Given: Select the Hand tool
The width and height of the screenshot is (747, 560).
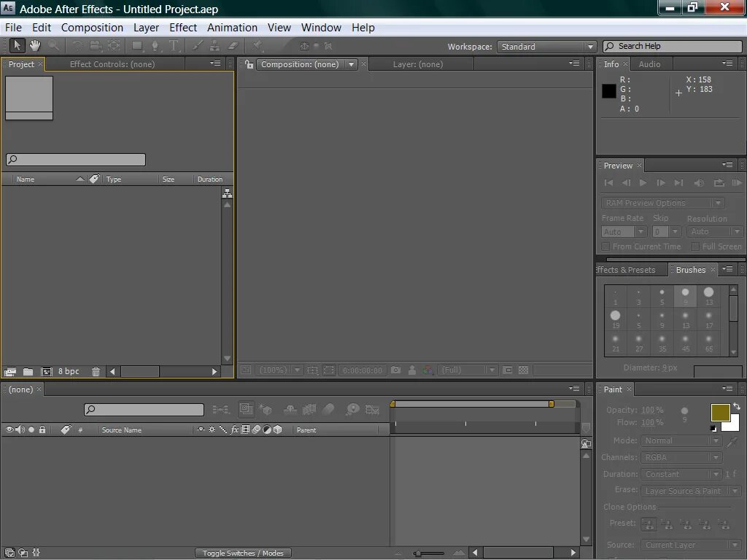Looking at the screenshot, I should coord(35,46).
